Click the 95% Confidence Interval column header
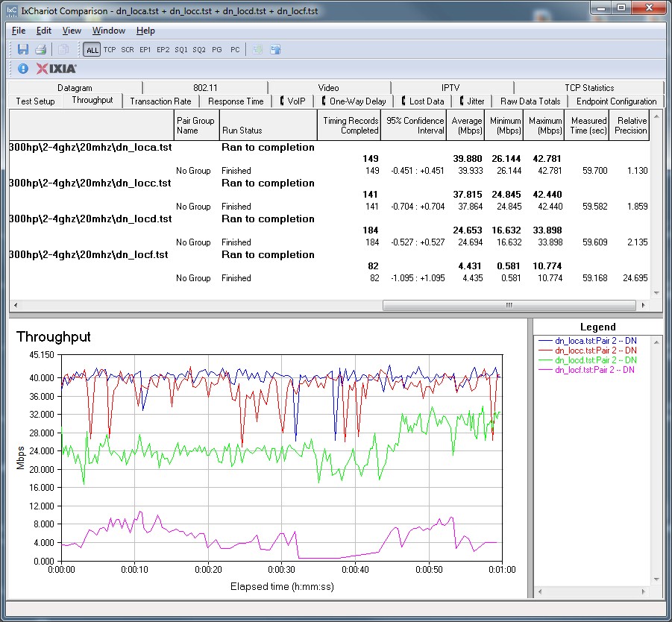The height and width of the screenshot is (622, 672). point(414,125)
